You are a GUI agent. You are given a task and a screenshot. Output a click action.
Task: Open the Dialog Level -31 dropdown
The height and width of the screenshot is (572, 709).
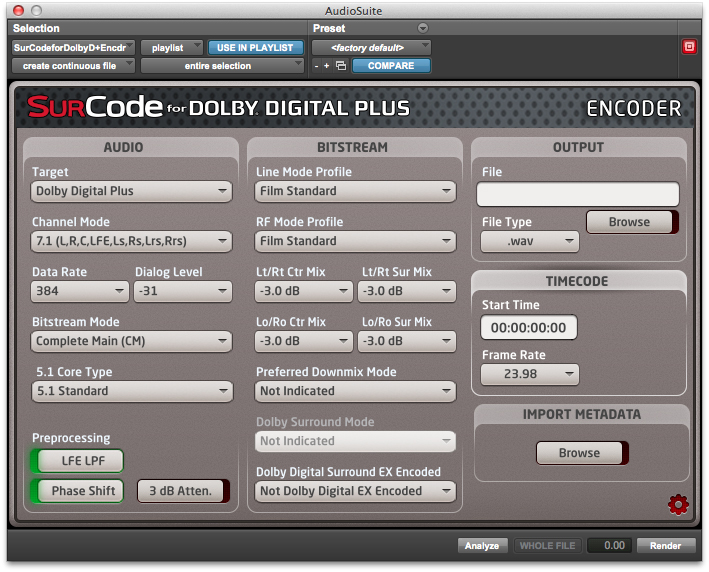point(183,291)
